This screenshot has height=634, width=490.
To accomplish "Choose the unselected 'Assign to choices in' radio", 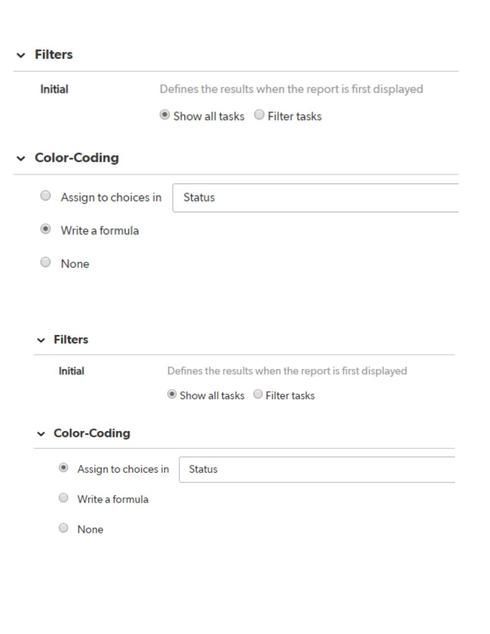I will point(46,196).
